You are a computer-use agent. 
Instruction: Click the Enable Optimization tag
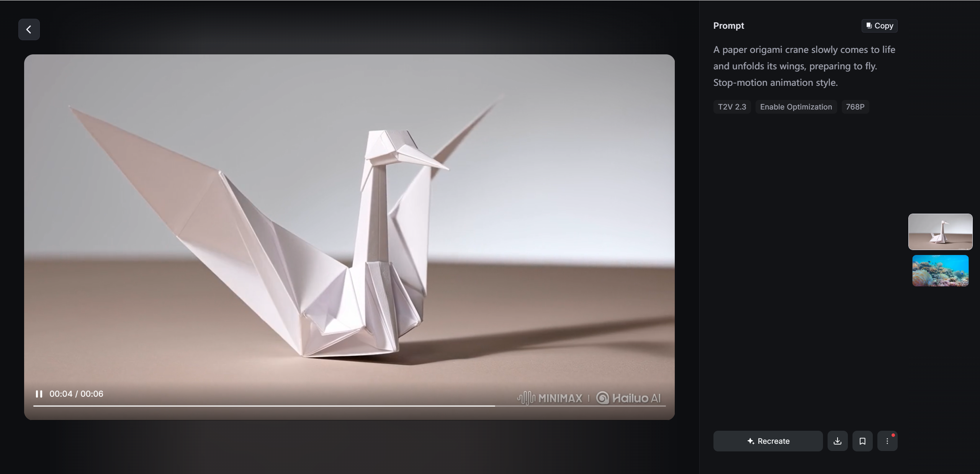795,107
